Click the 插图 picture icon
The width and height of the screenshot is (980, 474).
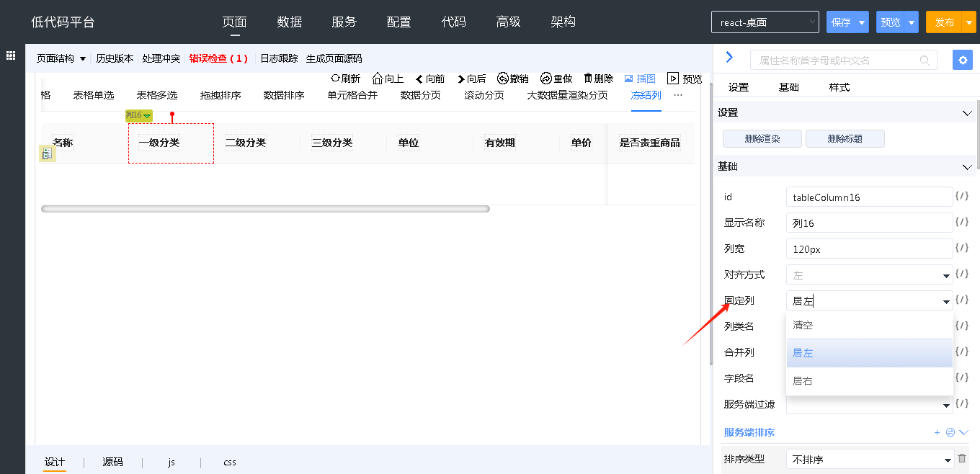[x=628, y=79]
